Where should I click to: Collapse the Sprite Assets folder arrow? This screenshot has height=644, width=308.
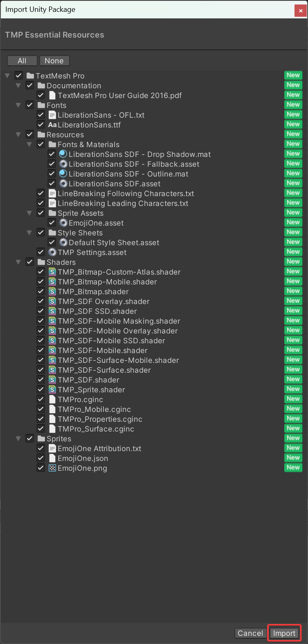click(x=29, y=213)
